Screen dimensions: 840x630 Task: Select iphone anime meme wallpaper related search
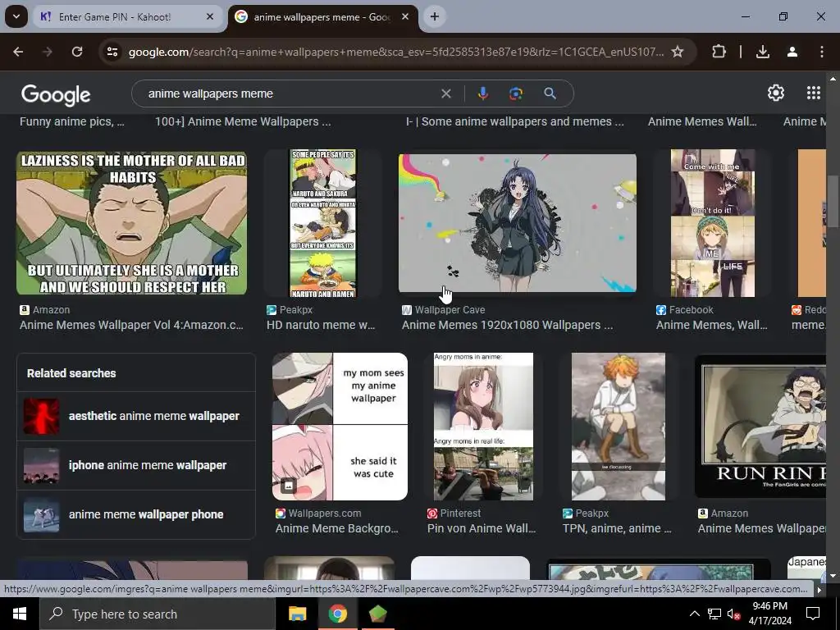coord(136,466)
